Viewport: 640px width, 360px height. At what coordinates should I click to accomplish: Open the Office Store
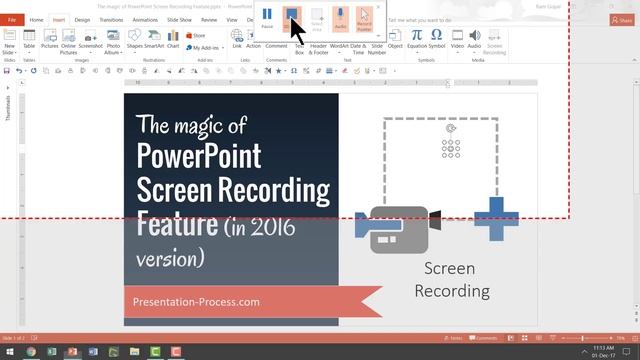click(x=196, y=36)
